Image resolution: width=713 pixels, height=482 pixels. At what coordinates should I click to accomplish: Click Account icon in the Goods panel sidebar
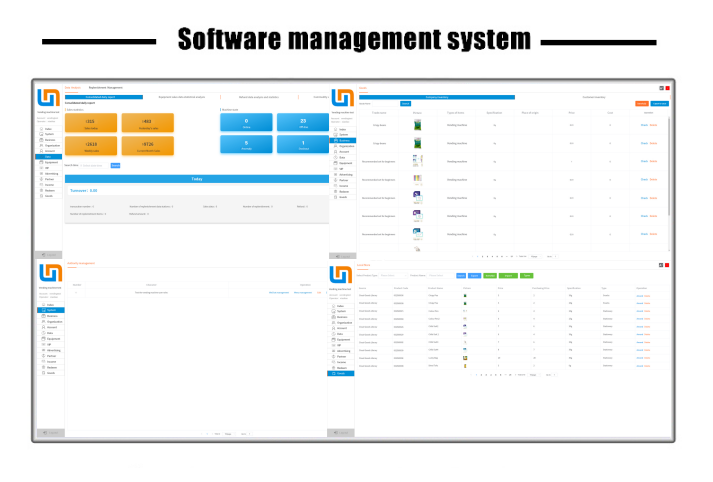335,151
